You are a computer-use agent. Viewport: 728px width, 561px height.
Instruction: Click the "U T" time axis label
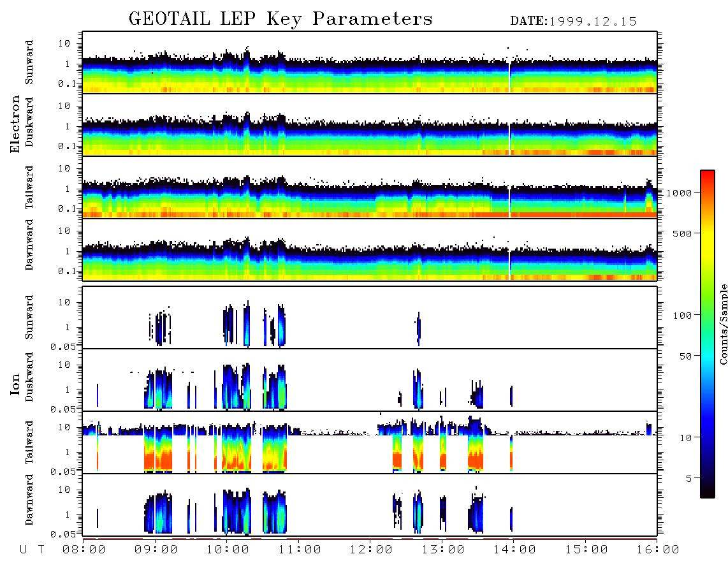click(x=33, y=550)
